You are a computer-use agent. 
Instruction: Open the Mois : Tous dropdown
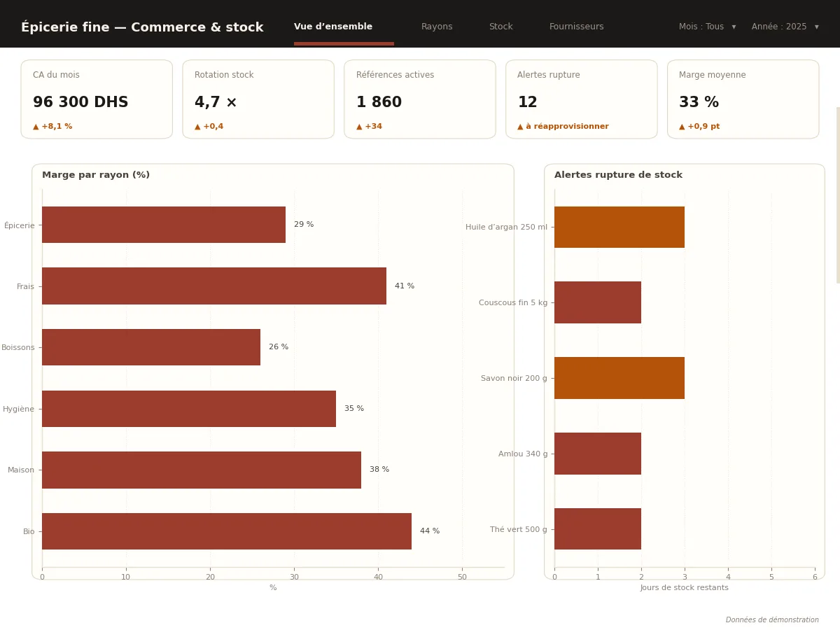707,27
